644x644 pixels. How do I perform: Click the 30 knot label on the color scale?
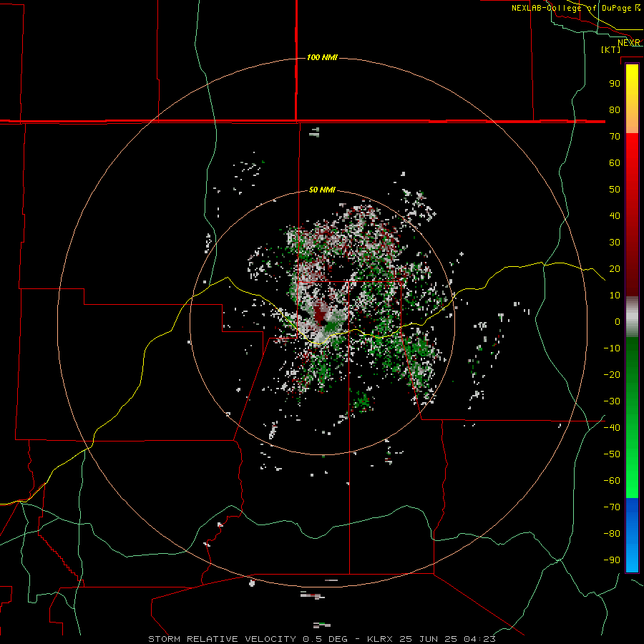tap(615, 243)
